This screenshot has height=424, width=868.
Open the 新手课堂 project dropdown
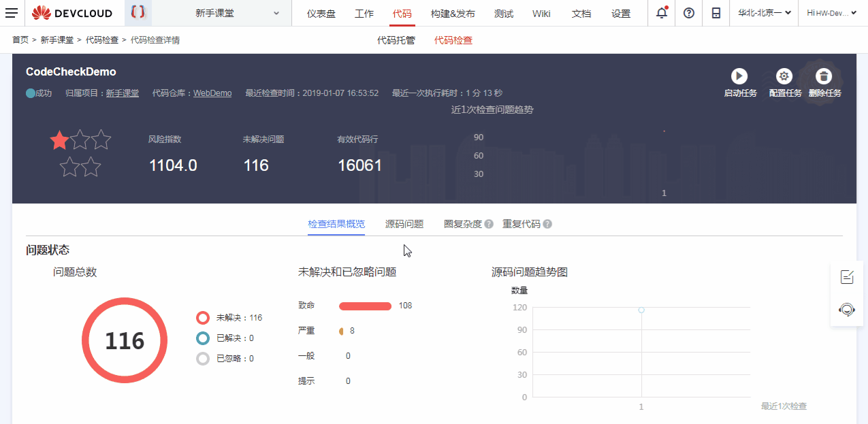click(216, 13)
